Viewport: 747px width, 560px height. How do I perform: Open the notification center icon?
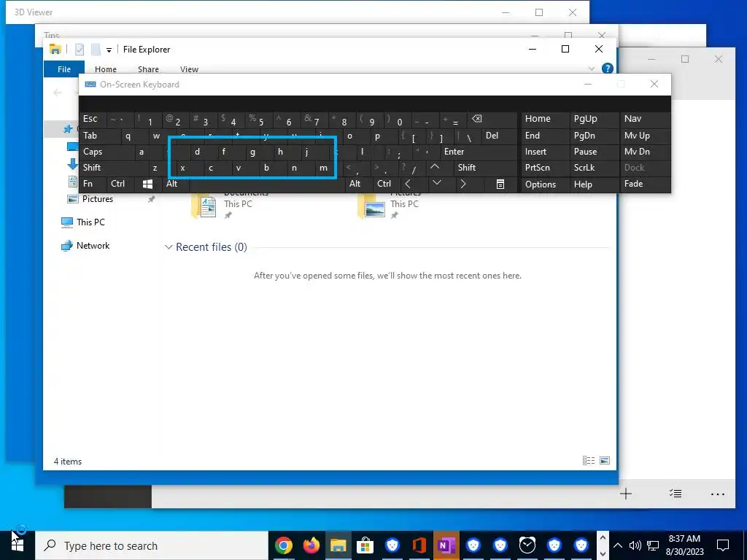pyautogui.click(x=723, y=545)
